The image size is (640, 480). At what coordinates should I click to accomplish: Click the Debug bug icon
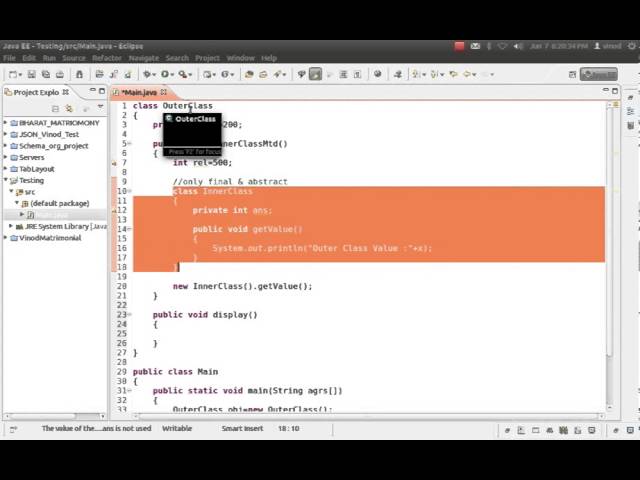coord(147,74)
